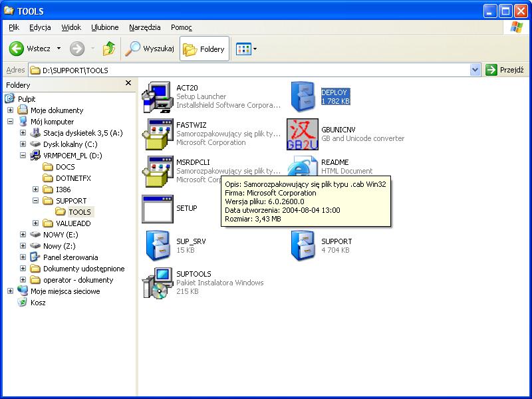The width and height of the screenshot is (532, 399).
Task: Click Mój komputer computer icon
Action: point(23,122)
